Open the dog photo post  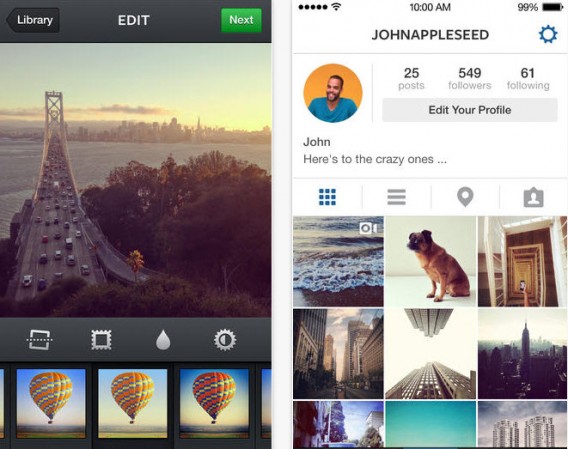click(x=430, y=261)
